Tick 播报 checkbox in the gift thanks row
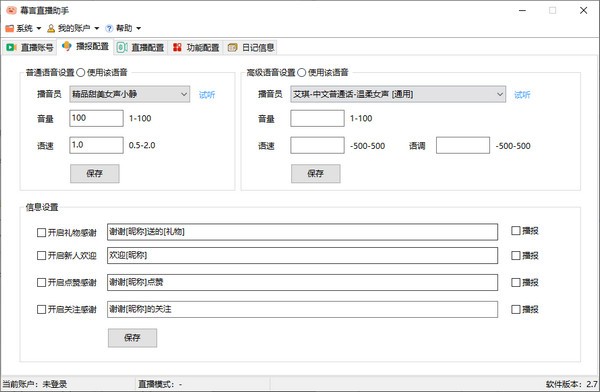The width and height of the screenshot is (600, 392). [x=516, y=230]
